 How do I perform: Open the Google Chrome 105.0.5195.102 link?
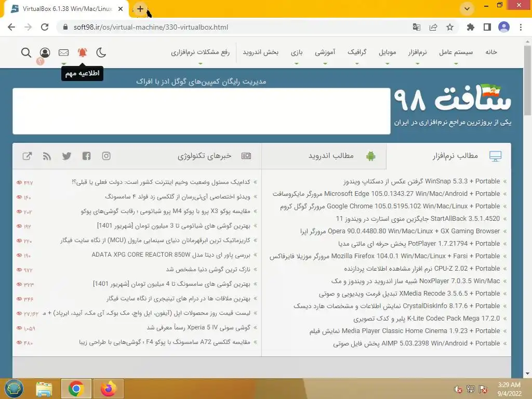click(390, 206)
